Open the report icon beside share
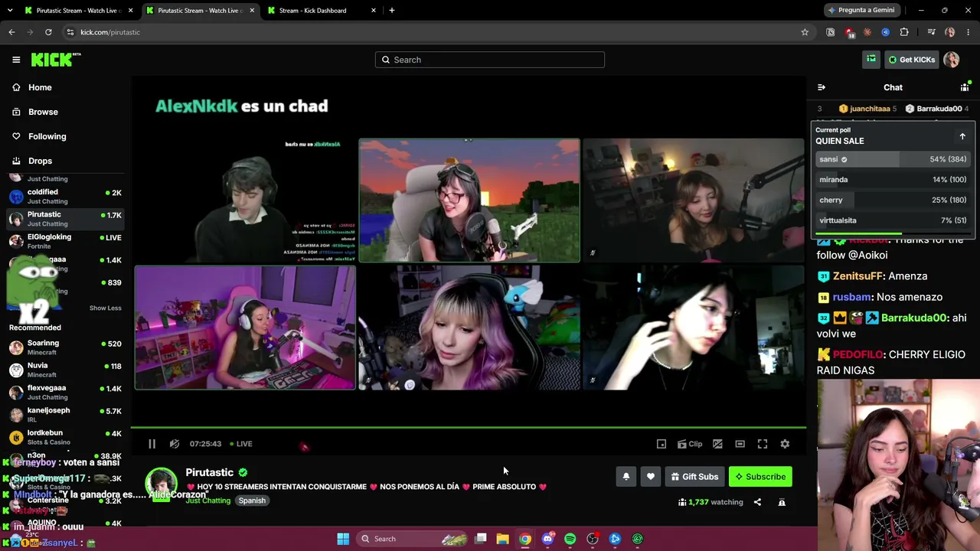 782,502
